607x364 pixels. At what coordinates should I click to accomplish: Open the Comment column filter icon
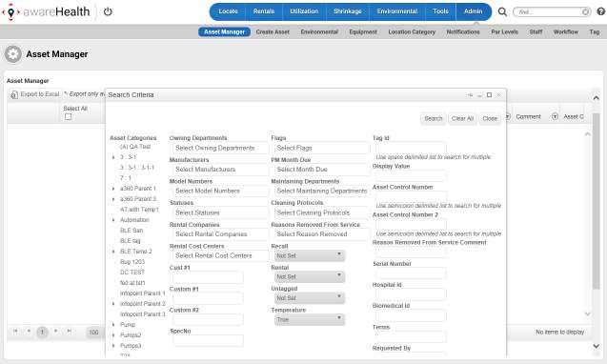[x=508, y=116]
